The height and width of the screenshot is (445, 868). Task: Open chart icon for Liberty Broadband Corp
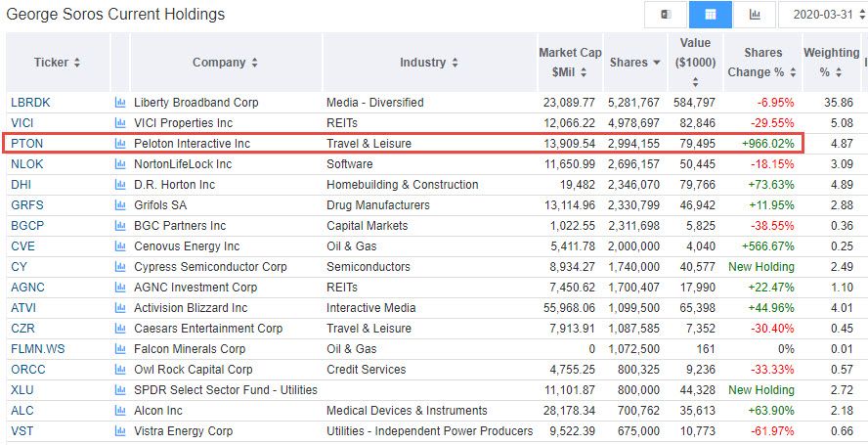coord(120,103)
